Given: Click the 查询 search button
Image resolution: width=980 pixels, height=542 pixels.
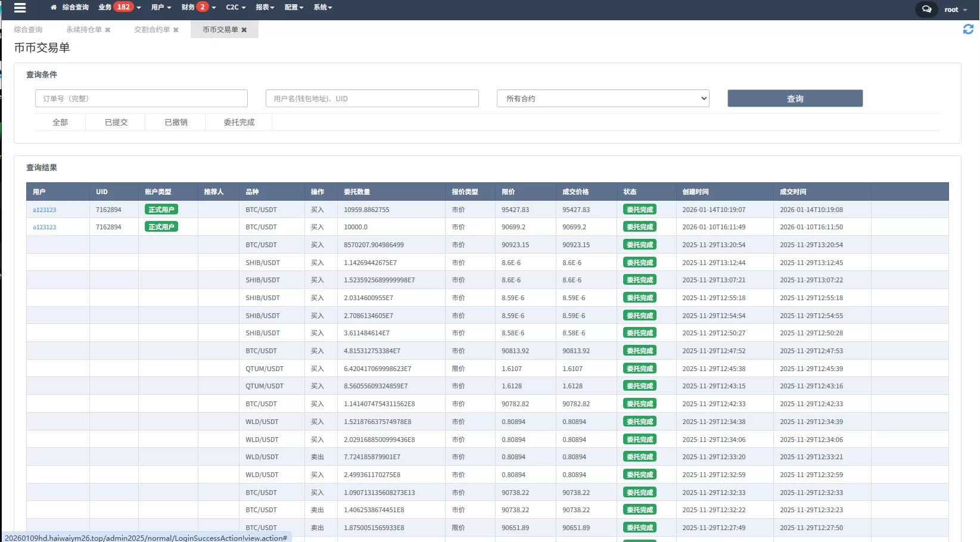Looking at the screenshot, I should click(795, 99).
